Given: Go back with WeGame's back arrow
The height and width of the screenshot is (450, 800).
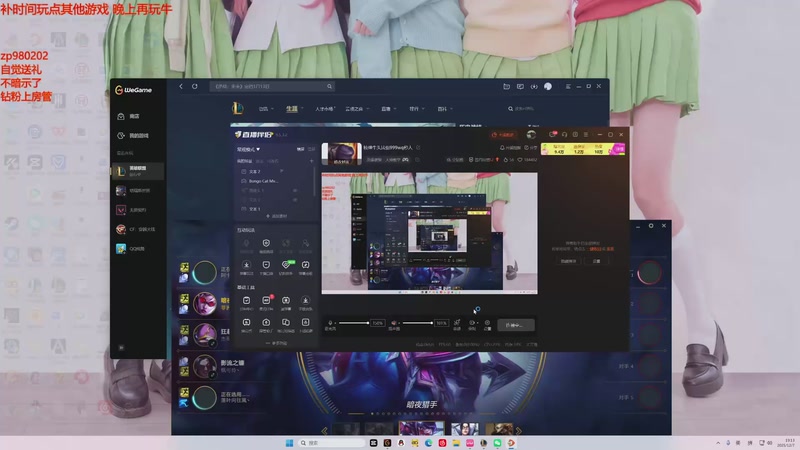Looking at the screenshot, I should click(x=181, y=87).
